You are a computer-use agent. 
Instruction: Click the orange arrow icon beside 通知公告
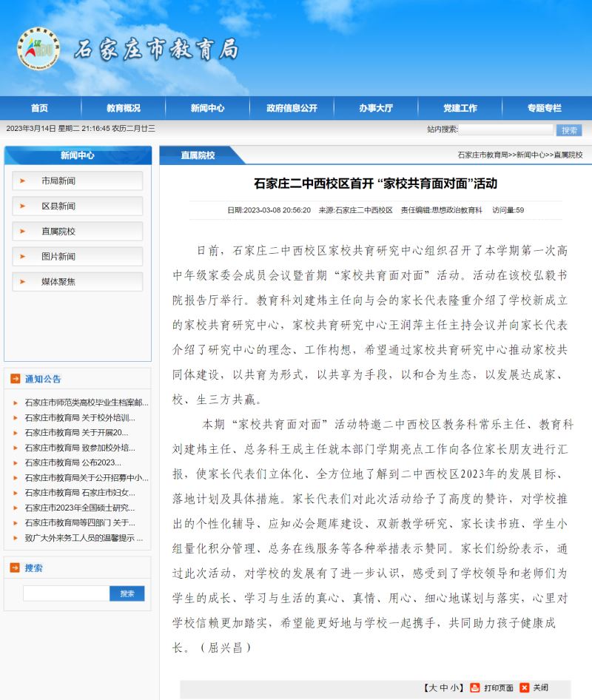tap(15, 379)
